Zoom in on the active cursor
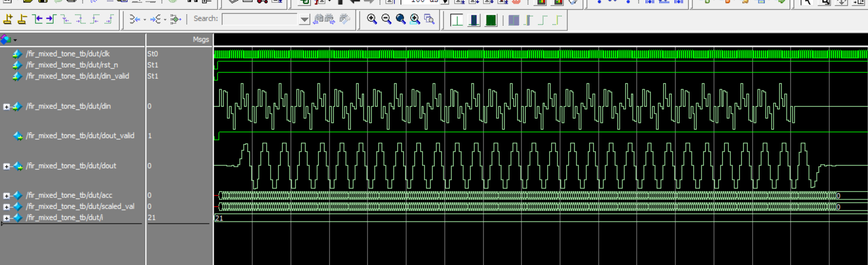 (x=415, y=19)
